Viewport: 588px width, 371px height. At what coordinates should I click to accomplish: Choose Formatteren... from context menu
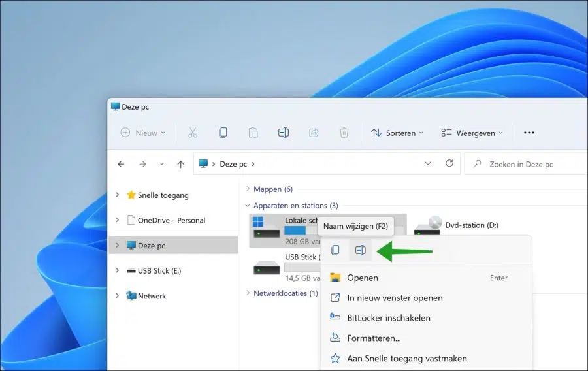pyautogui.click(x=427, y=338)
